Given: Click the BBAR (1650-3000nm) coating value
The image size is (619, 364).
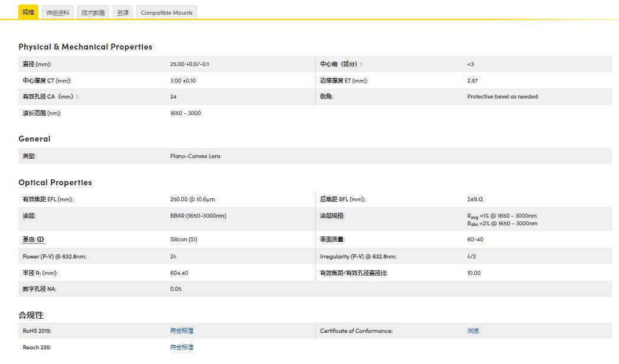Looking at the screenshot, I should [198, 216].
